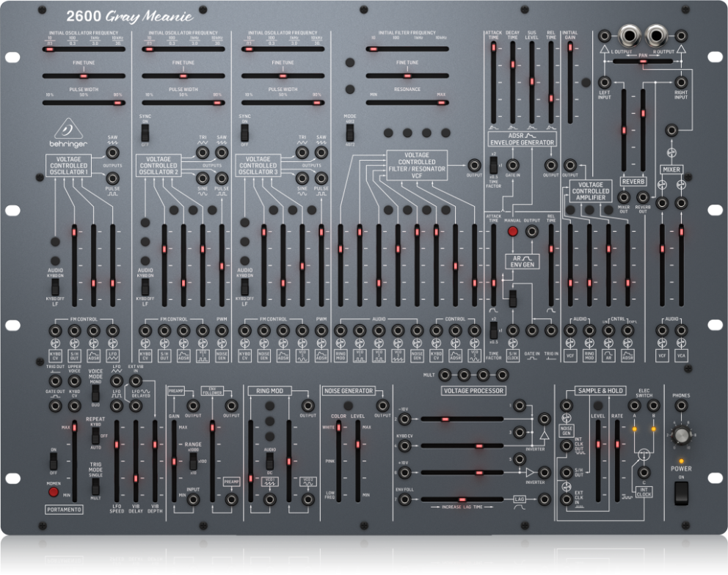Screen dimensions: 728x575
Task: Click the VCF OUTPUT jack
Action: pyautogui.click(x=475, y=164)
